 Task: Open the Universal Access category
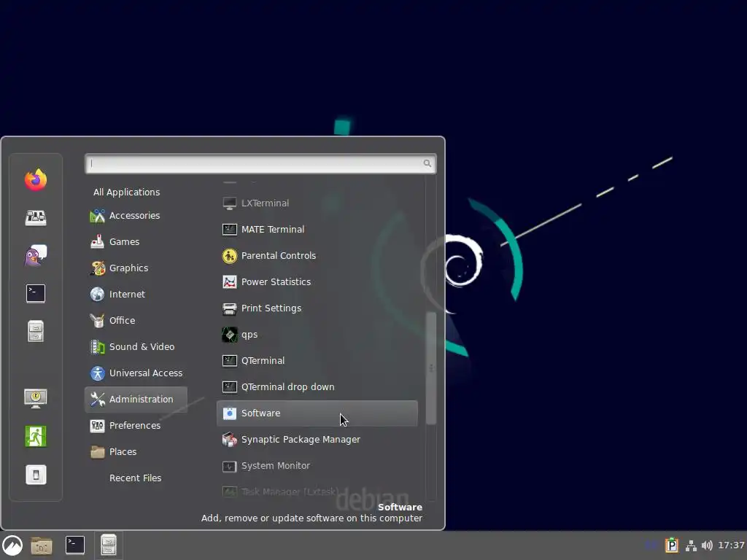coord(136,373)
